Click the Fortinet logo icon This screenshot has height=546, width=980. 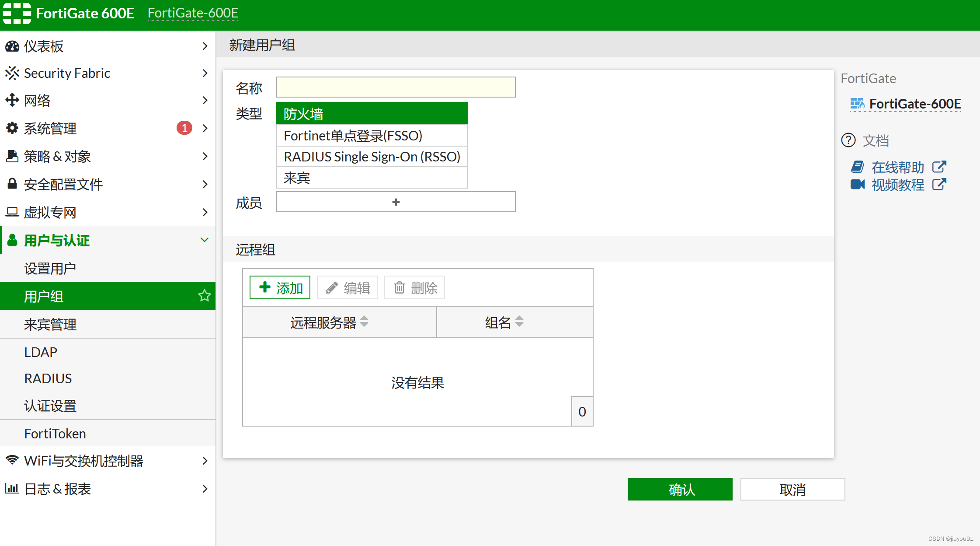point(17,13)
